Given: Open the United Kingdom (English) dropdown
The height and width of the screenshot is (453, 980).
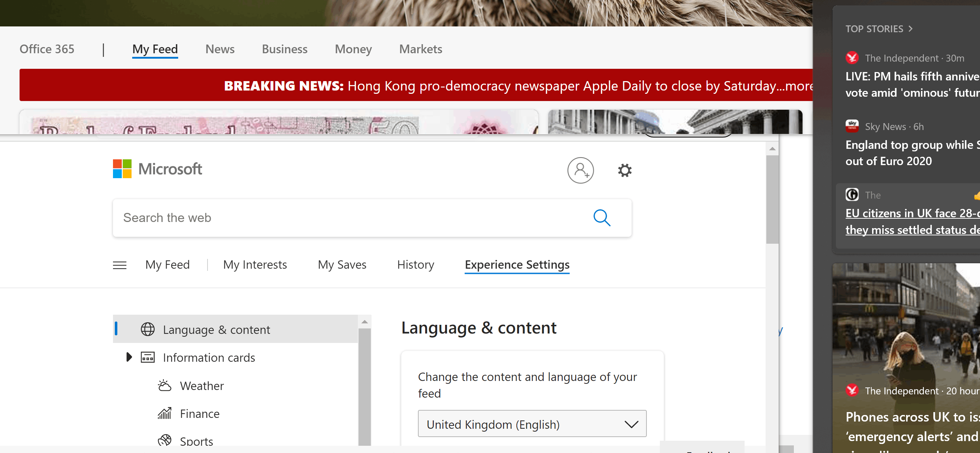Looking at the screenshot, I should click(x=532, y=424).
